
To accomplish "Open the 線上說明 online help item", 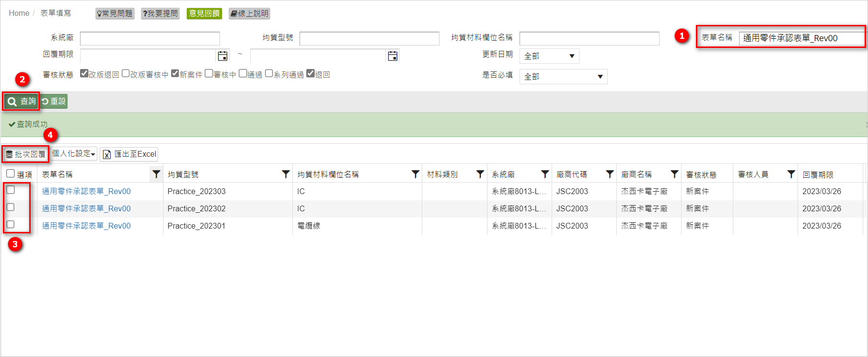I will [249, 13].
